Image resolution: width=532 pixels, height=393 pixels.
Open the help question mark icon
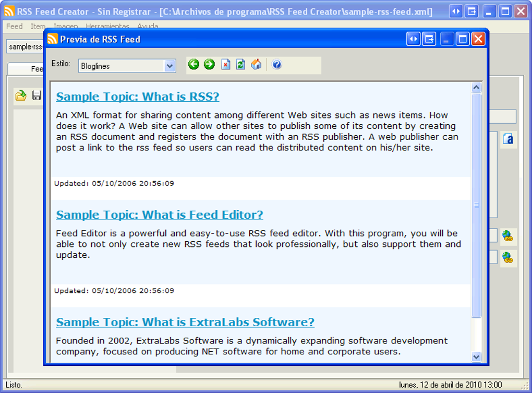point(277,64)
